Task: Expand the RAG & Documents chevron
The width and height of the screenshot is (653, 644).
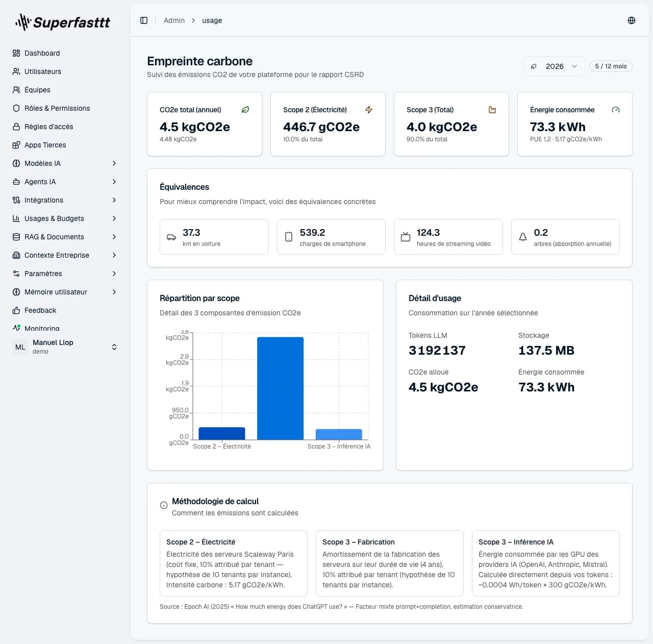Action: [114, 237]
